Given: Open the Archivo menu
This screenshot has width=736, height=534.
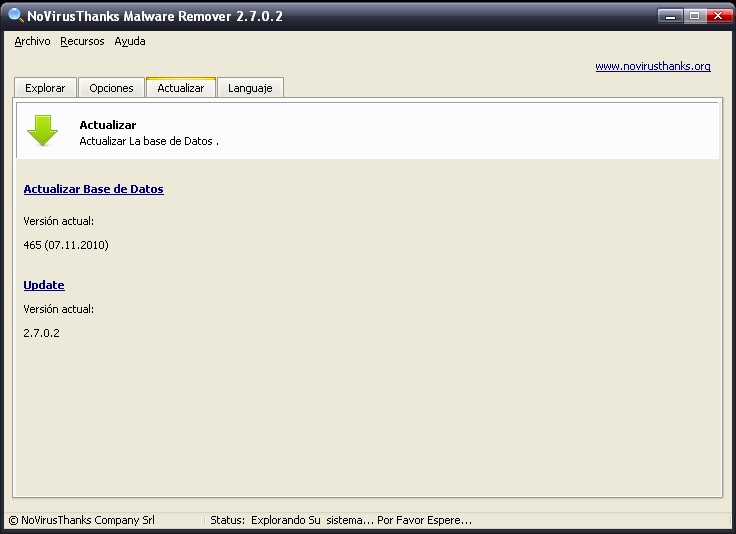Looking at the screenshot, I should click(x=32, y=41).
